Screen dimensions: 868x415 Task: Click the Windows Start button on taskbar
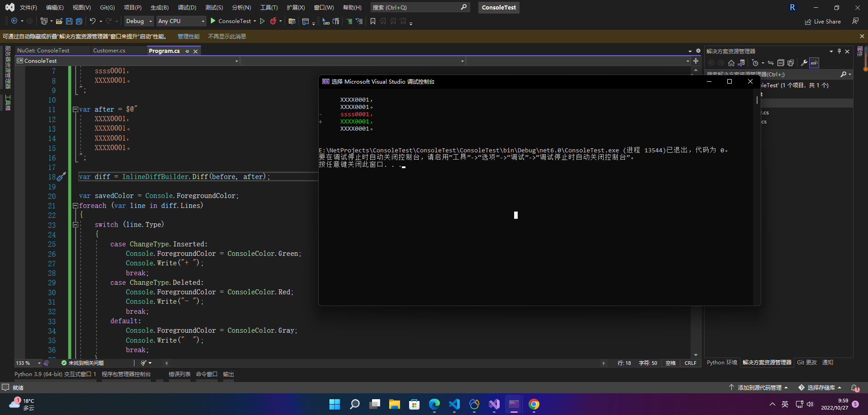[334, 404]
